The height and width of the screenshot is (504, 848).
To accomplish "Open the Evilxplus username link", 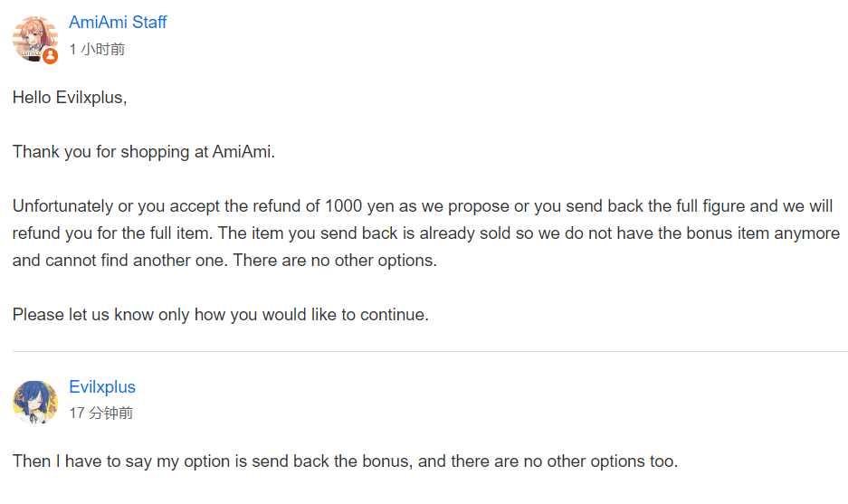I will (x=102, y=387).
